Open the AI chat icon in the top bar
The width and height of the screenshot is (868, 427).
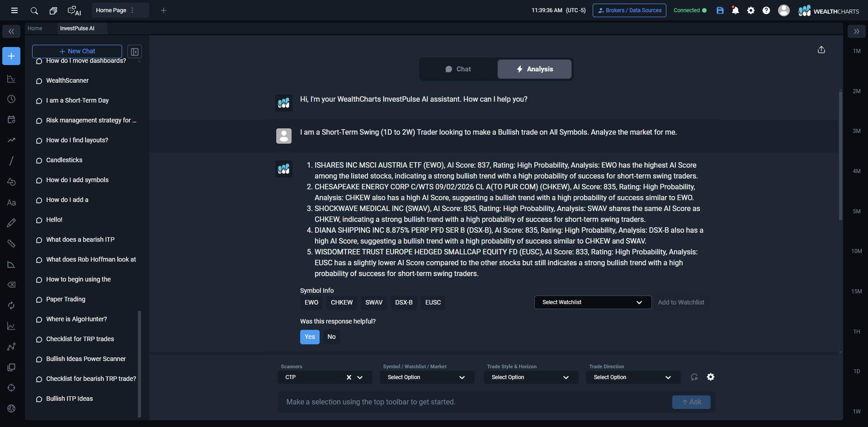tap(74, 10)
